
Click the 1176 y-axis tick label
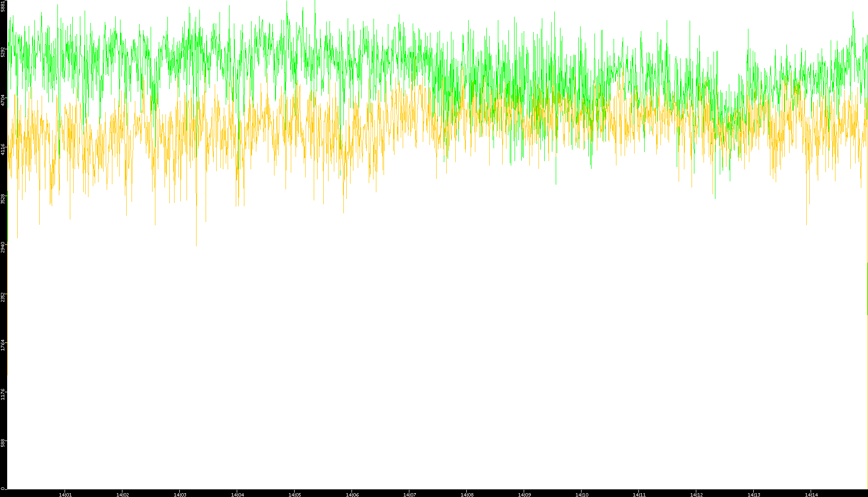tap(3, 394)
